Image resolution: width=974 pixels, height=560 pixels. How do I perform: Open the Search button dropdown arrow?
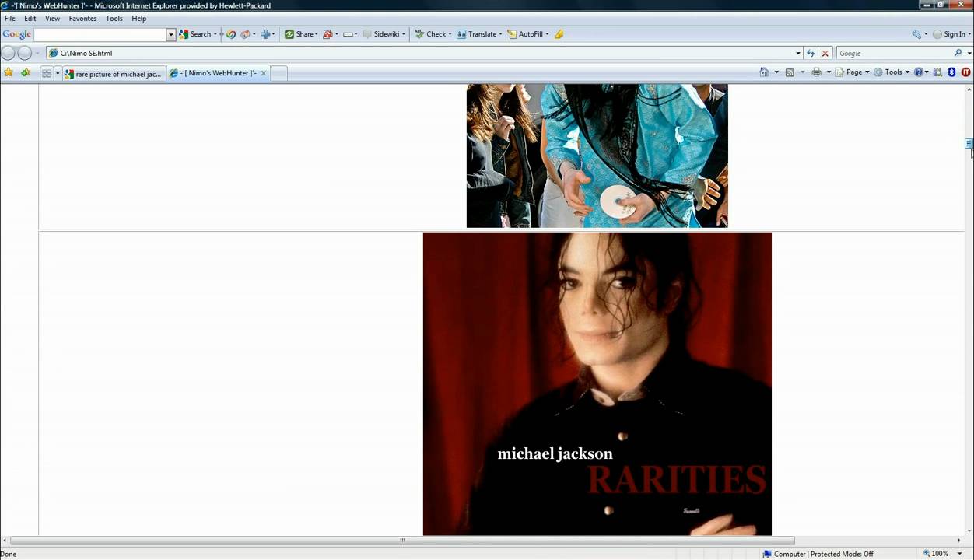point(215,34)
